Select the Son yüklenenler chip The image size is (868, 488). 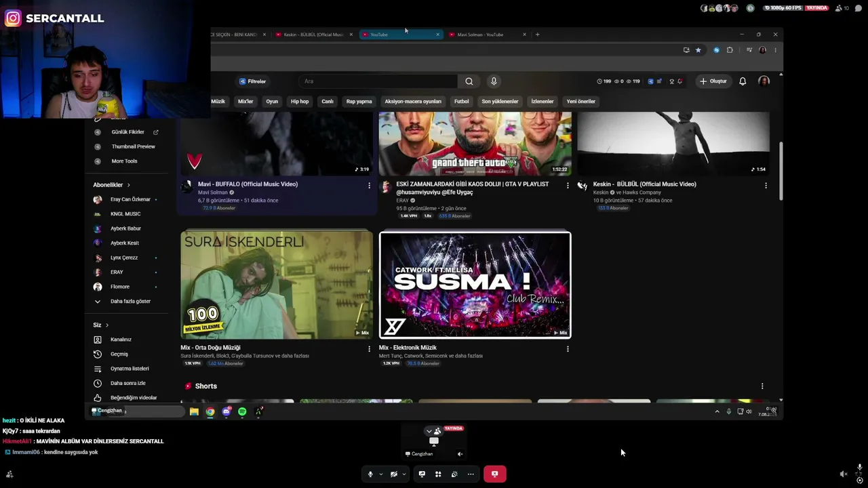tap(500, 102)
